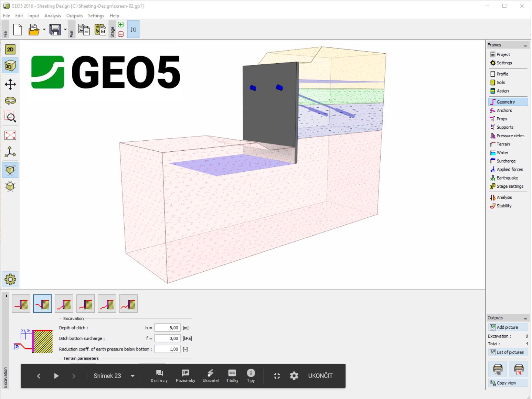The image size is (532, 399).
Task: Toggle the 3D view button
Action: [x=10, y=66]
